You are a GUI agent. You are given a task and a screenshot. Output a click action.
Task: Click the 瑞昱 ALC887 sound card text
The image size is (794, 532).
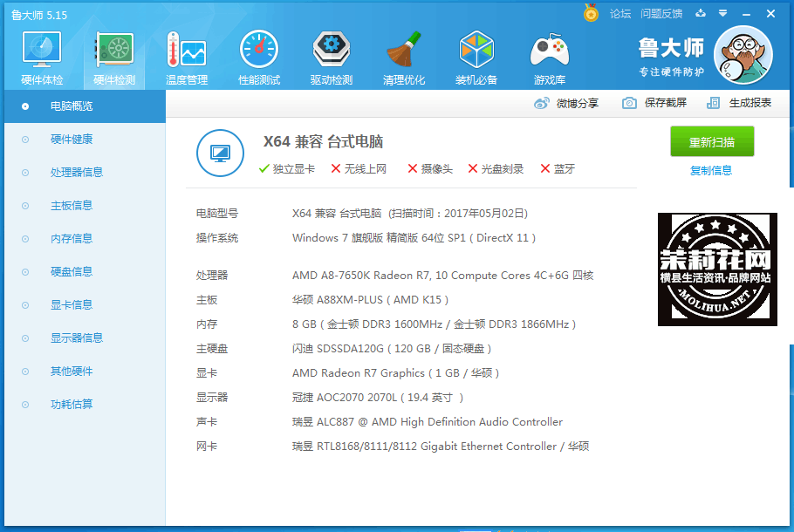[428, 422]
